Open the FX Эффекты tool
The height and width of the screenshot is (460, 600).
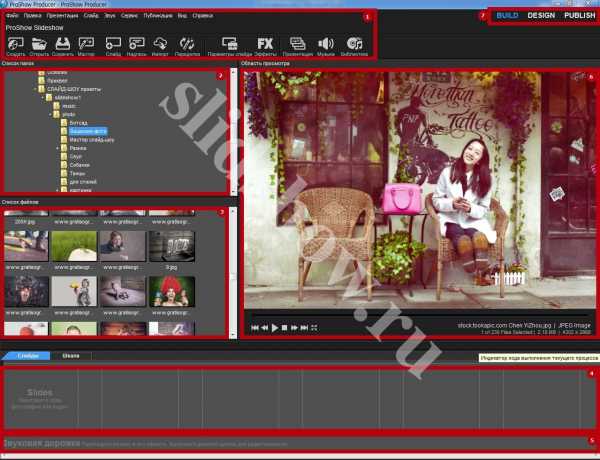point(265,44)
